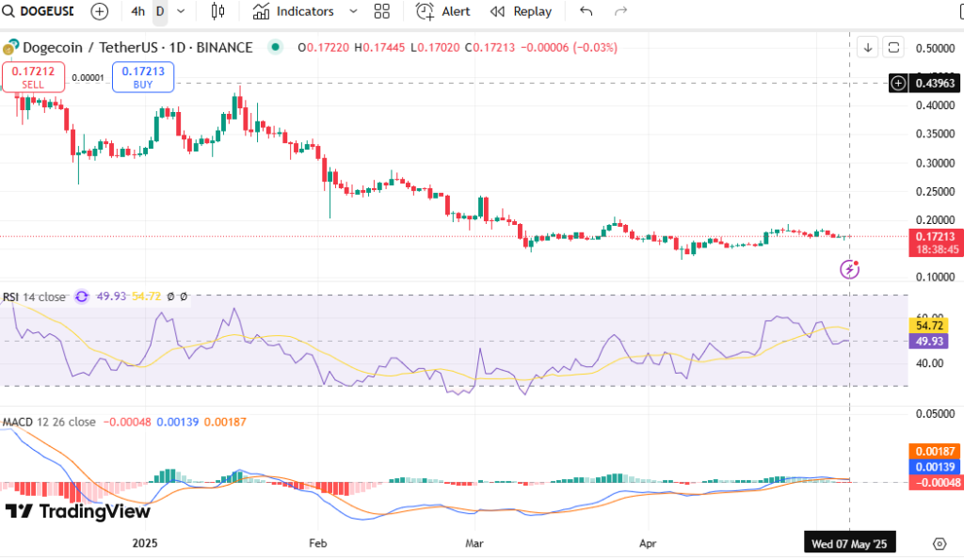964x560 pixels.
Task: Select the D daily interval
Action: (x=160, y=11)
